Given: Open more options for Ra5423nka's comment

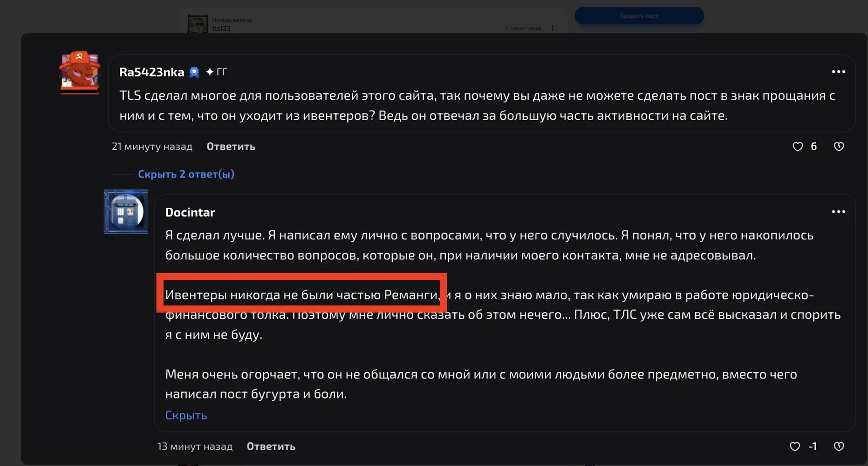Looking at the screenshot, I should coord(838,72).
